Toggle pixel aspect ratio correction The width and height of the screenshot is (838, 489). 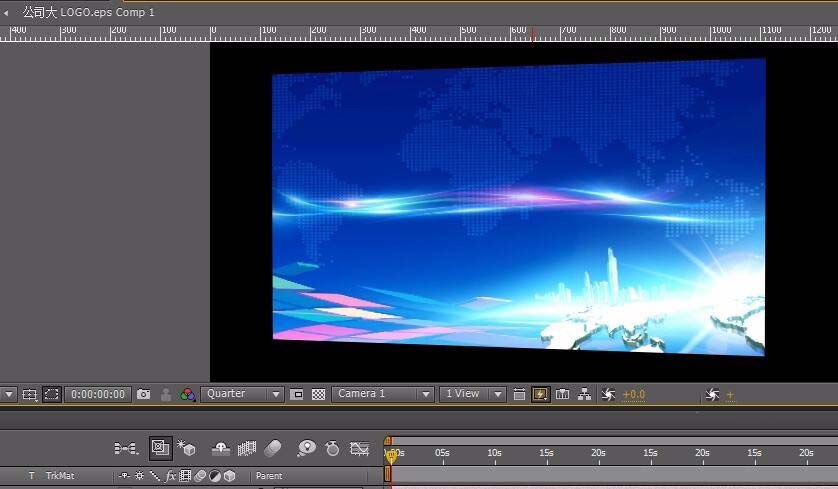(x=519, y=394)
